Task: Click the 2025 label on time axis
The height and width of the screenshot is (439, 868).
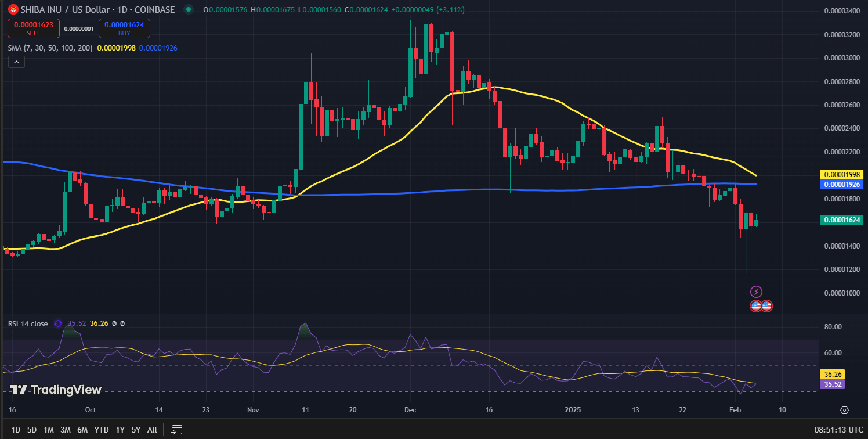Action: [573, 409]
